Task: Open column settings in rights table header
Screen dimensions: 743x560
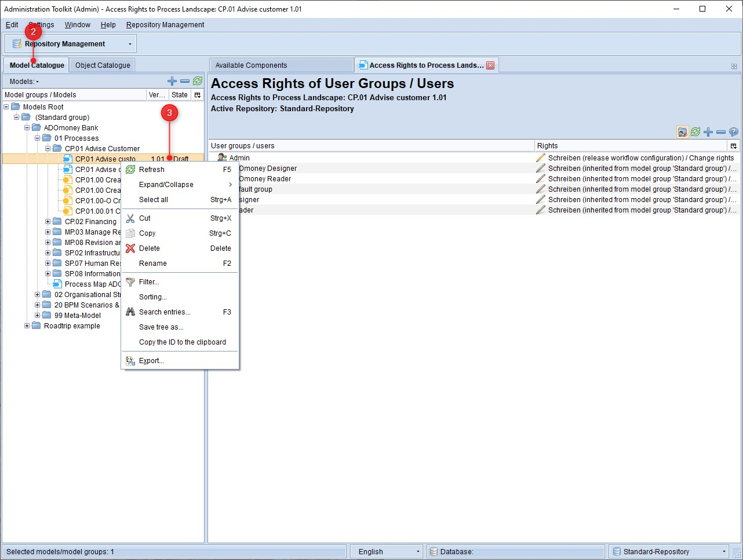Action: (734, 146)
